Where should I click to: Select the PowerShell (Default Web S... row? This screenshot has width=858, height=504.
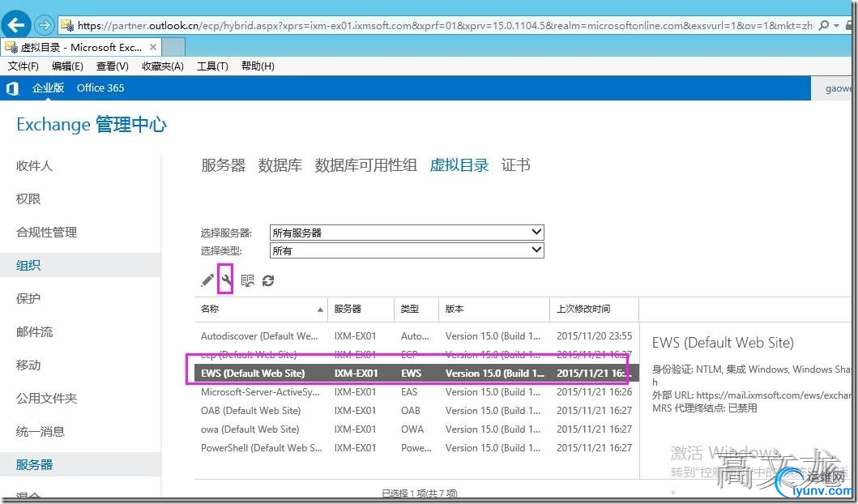click(x=416, y=447)
